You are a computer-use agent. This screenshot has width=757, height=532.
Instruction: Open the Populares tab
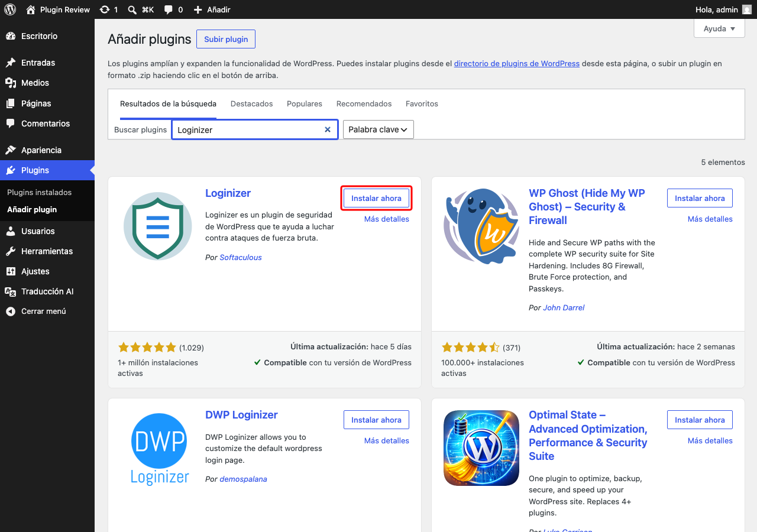[x=305, y=103]
